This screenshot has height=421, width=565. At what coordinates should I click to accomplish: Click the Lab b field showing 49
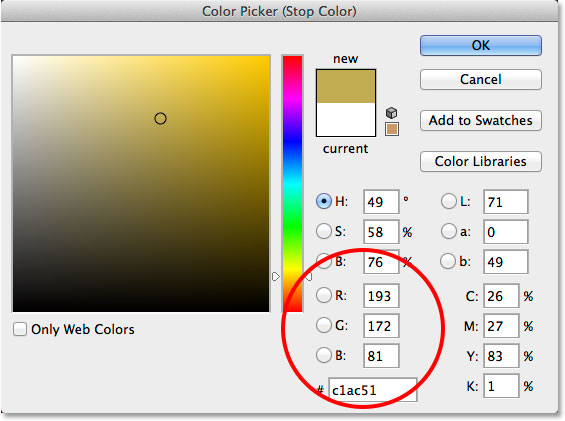point(506,262)
